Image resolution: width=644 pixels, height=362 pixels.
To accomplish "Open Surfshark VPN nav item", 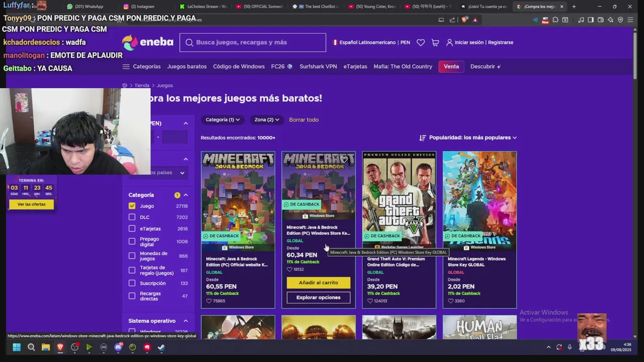I will point(318,66).
